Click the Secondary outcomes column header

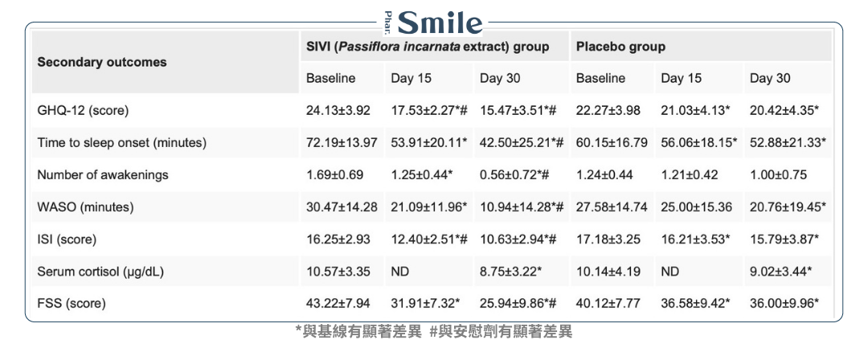pos(102,62)
